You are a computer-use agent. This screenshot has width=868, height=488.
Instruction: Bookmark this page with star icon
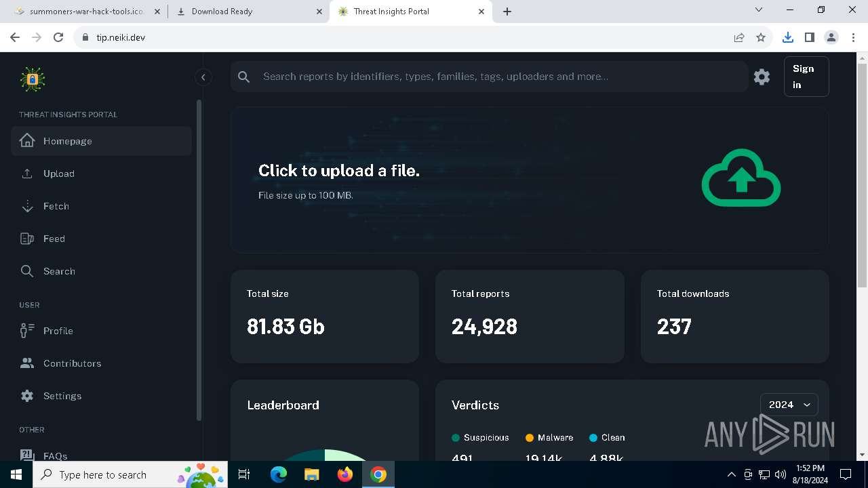(761, 37)
